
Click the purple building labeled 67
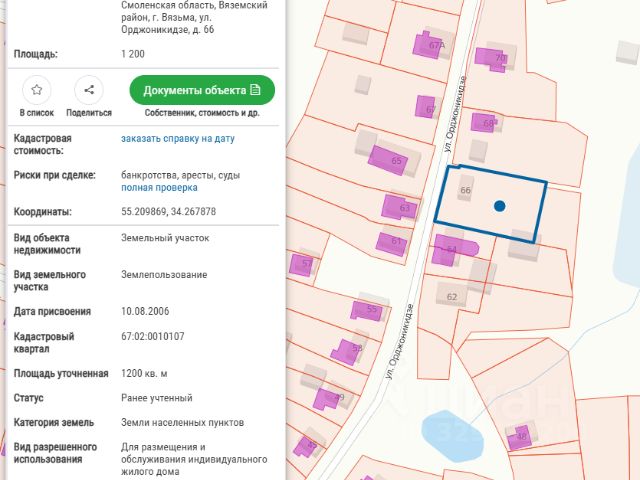click(425, 107)
